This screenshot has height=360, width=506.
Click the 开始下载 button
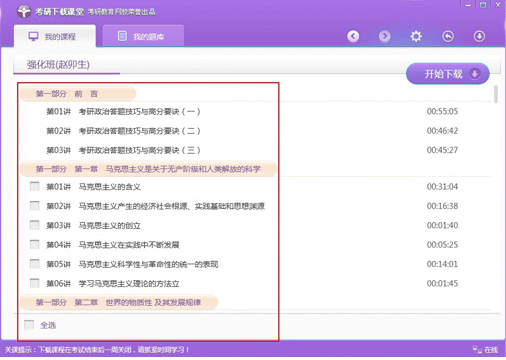pyautogui.click(x=447, y=74)
